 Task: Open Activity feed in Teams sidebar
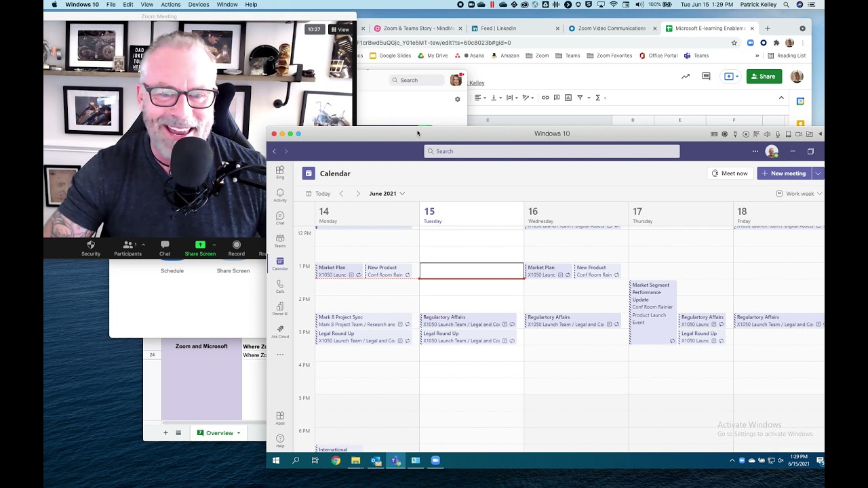coord(280,195)
